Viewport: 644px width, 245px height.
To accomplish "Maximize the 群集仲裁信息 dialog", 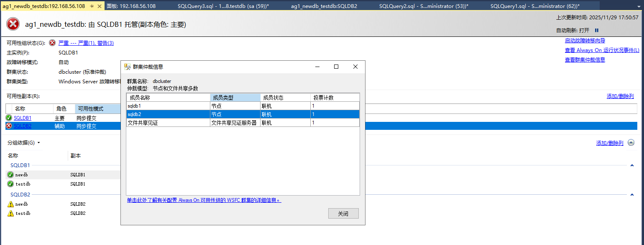I will pos(336,67).
